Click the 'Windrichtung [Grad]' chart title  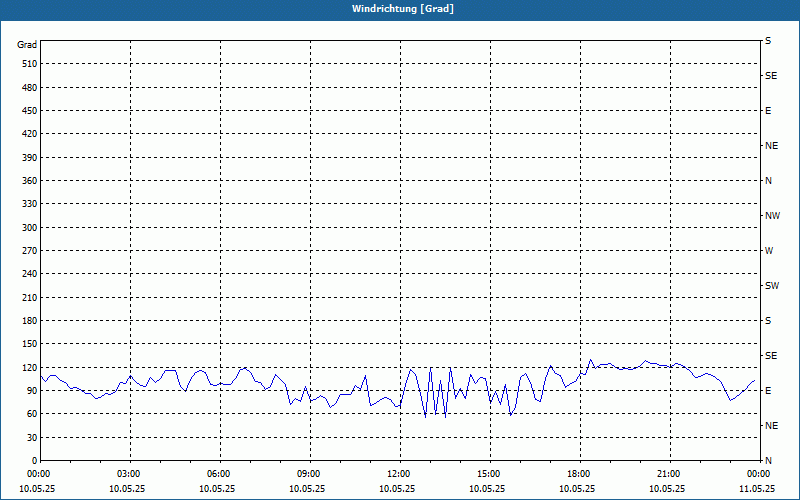click(403, 9)
